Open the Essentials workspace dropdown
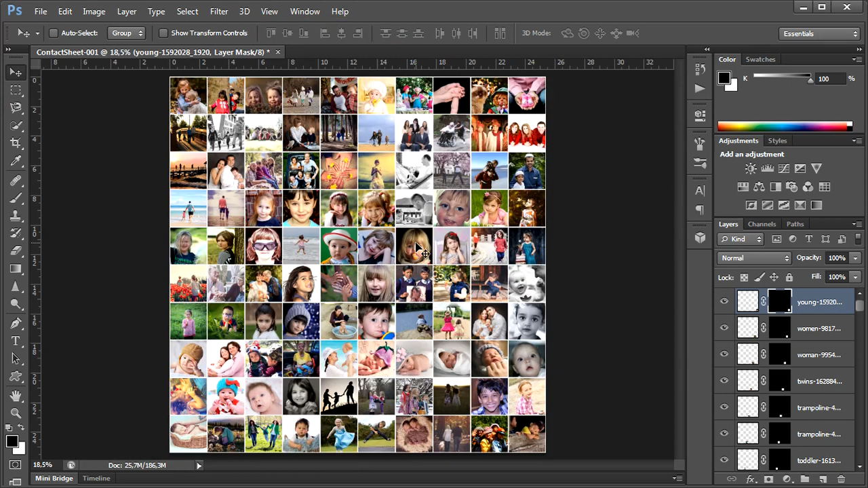The width and height of the screenshot is (868, 488). click(x=819, y=33)
